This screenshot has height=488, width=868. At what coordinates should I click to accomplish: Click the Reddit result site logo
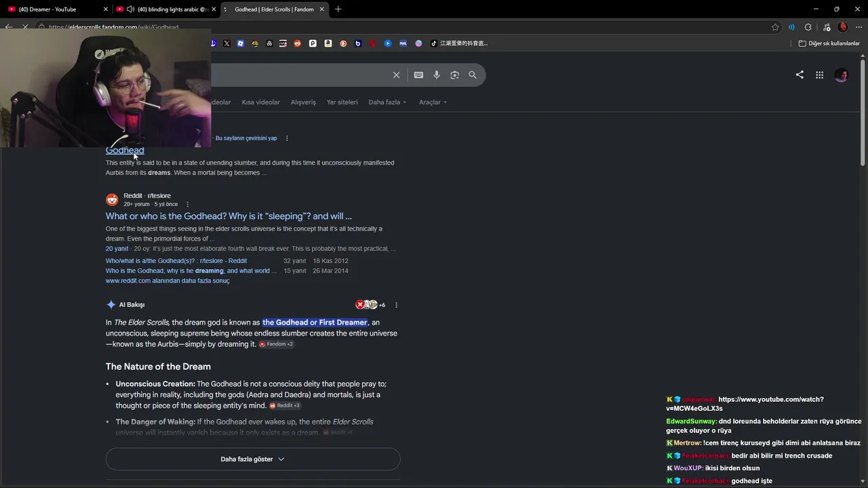(x=112, y=200)
